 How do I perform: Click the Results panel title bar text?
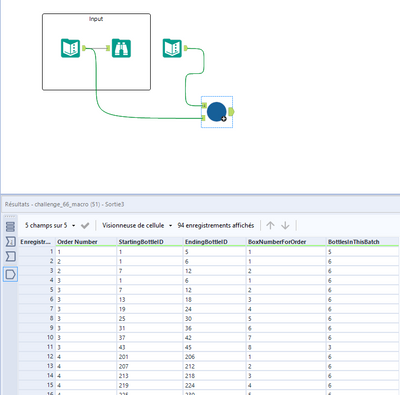point(64,204)
